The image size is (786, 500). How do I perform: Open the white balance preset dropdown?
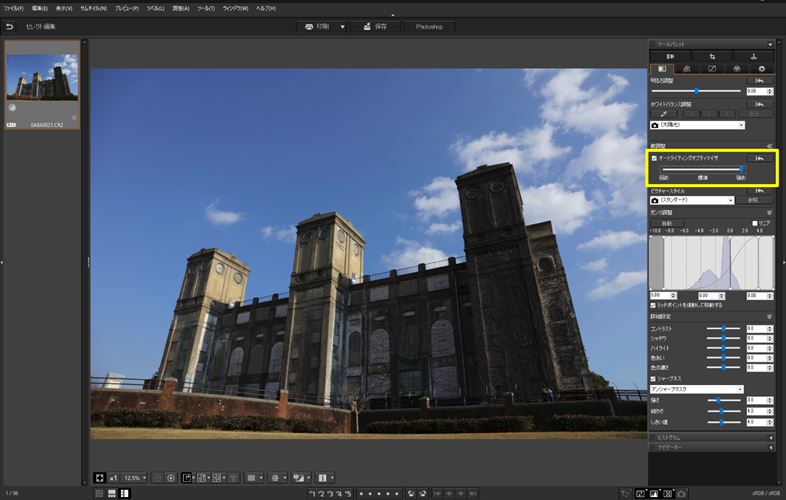697,125
